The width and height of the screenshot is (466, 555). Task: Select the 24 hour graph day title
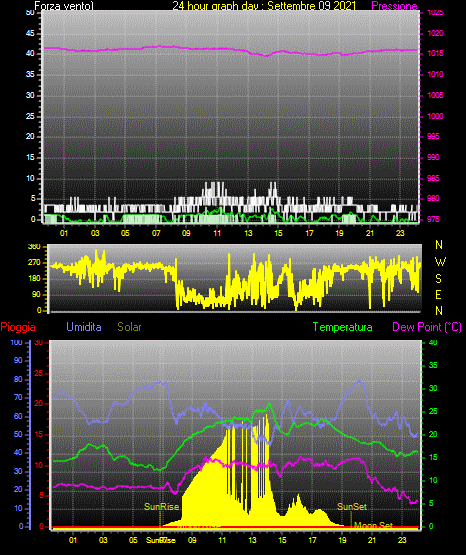pyautogui.click(x=264, y=6)
